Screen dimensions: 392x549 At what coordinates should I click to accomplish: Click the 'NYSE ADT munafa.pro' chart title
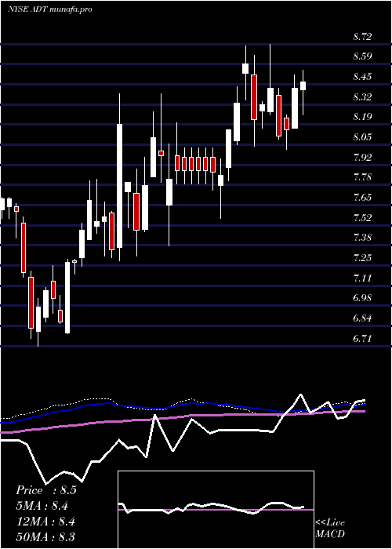click(x=50, y=9)
